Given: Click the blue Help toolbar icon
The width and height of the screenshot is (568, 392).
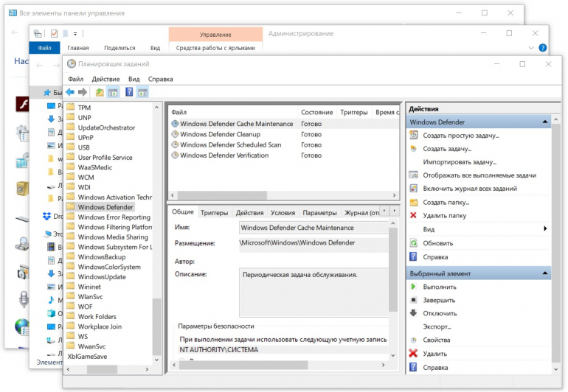Looking at the screenshot, I should tap(129, 92).
